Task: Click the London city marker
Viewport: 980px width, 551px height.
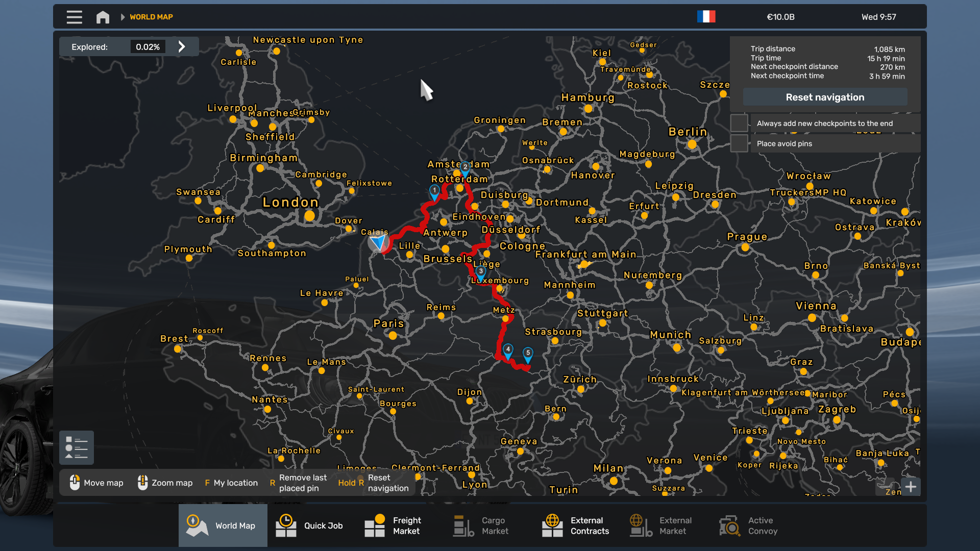Action: point(309,216)
